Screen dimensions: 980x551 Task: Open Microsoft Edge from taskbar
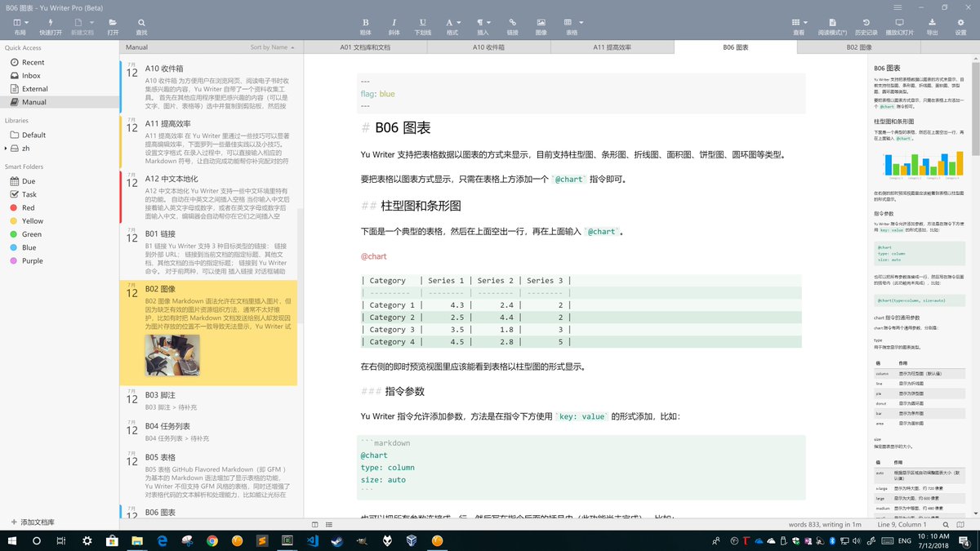point(163,540)
